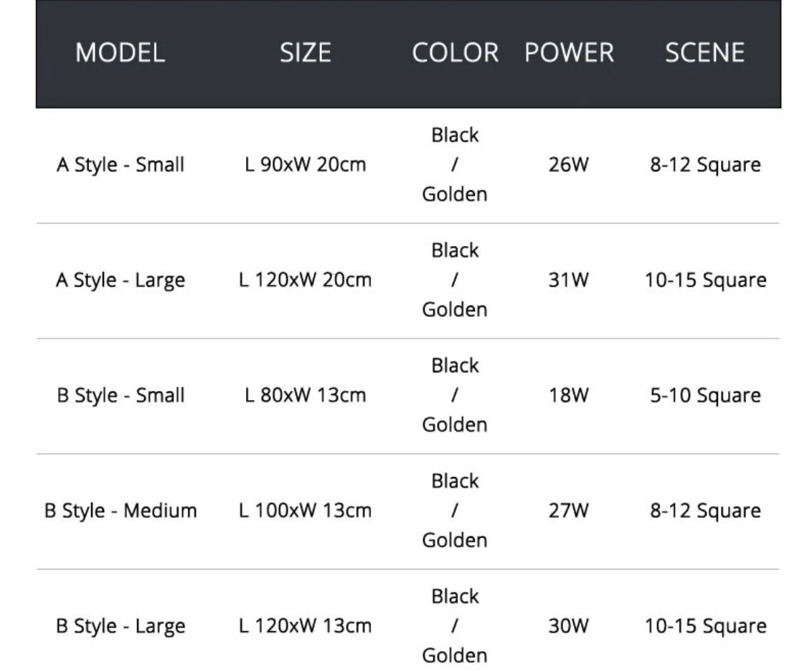Screen dimensions: 807x672
Task: Click 'Black' in the B Style - Medium row
Action: [455, 481]
